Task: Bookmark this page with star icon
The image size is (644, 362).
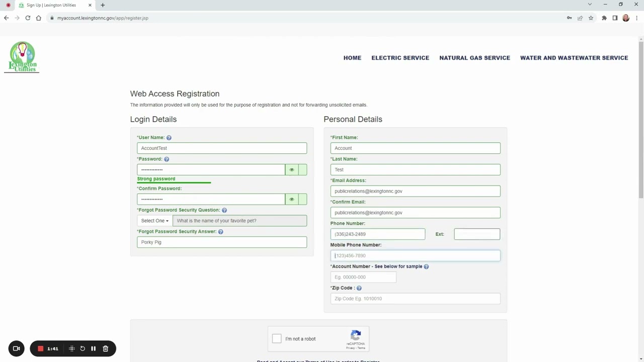Action: click(x=591, y=18)
